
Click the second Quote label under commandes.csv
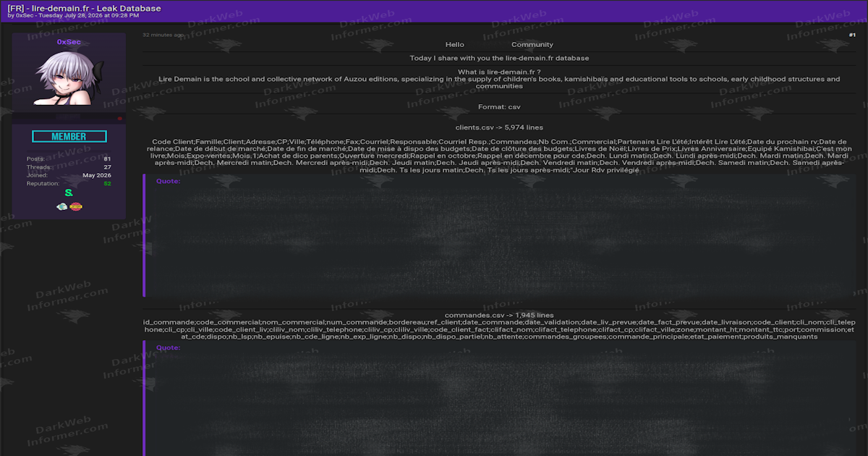pos(169,348)
